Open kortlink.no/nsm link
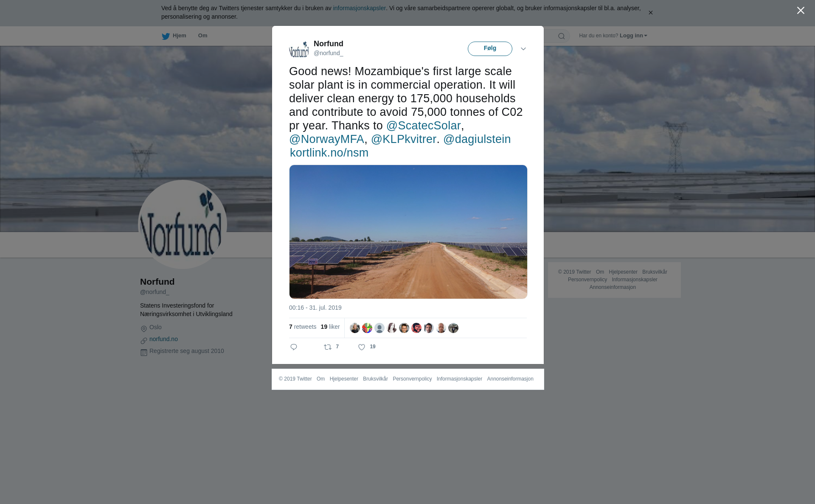Image resolution: width=815 pixels, height=504 pixels. 329,153
